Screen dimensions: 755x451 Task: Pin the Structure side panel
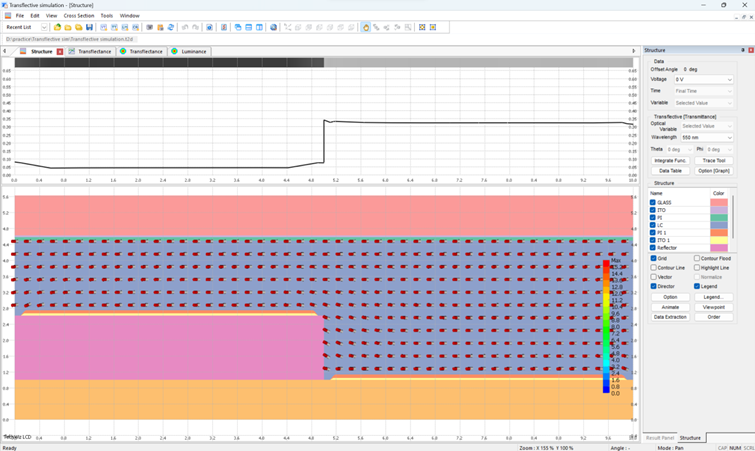[742, 50]
